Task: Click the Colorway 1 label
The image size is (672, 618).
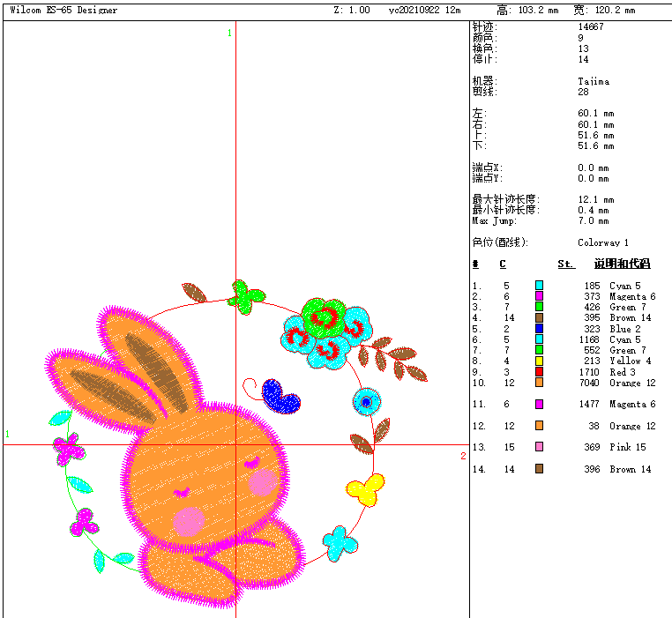Action: coord(603,242)
